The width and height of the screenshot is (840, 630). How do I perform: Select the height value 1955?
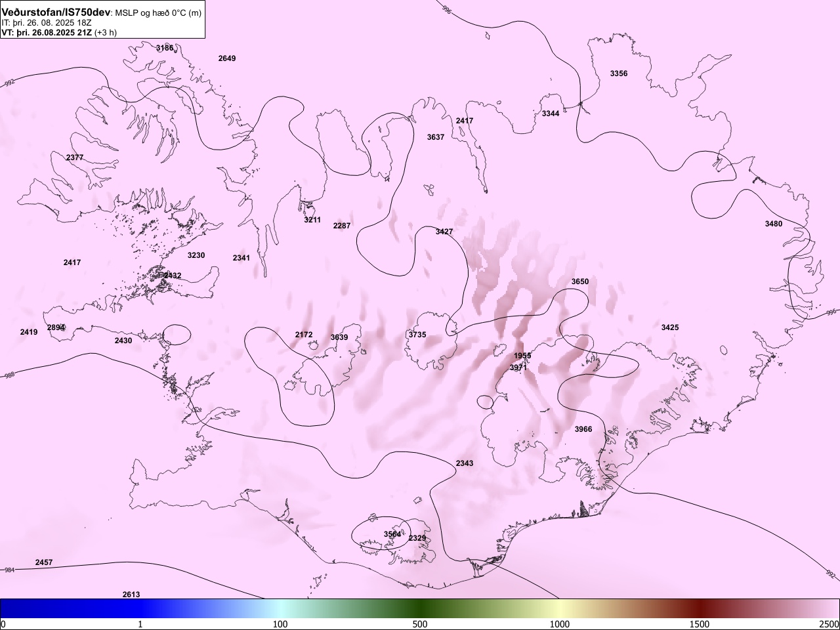click(522, 356)
